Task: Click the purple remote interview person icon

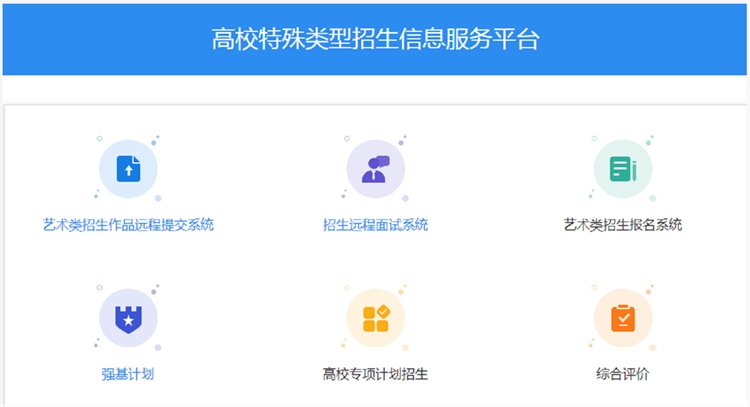Action: (375, 168)
